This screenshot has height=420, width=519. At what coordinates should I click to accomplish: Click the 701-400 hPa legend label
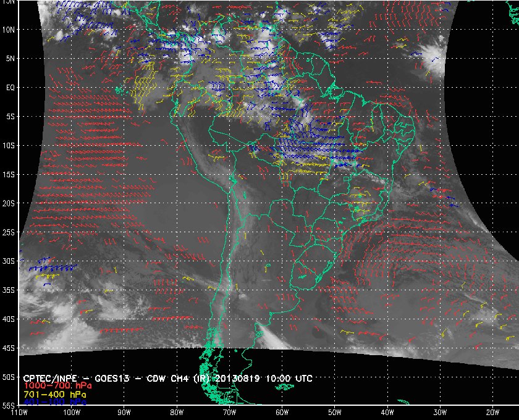tap(55, 395)
